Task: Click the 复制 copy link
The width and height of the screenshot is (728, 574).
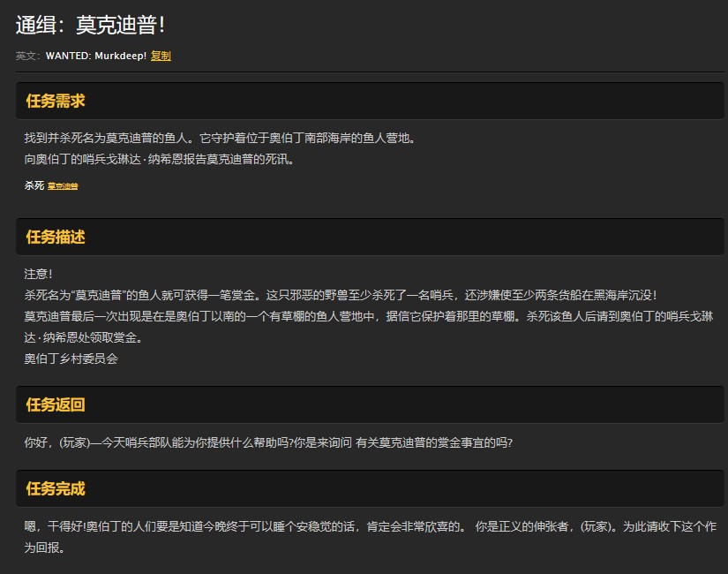Action: (160, 55)
